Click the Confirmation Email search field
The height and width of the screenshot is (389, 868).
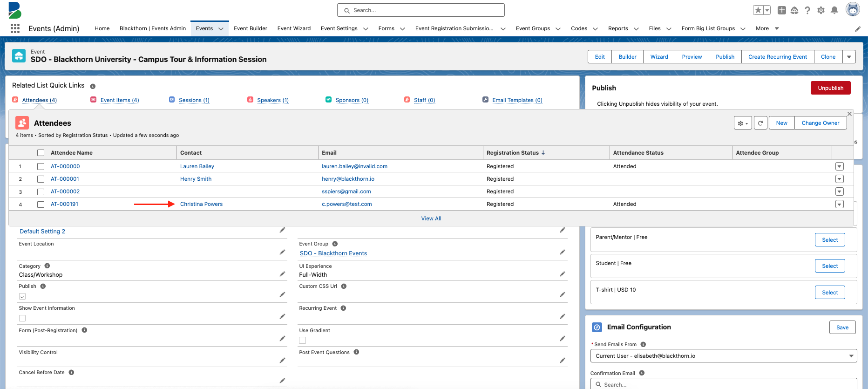point(724,384)
